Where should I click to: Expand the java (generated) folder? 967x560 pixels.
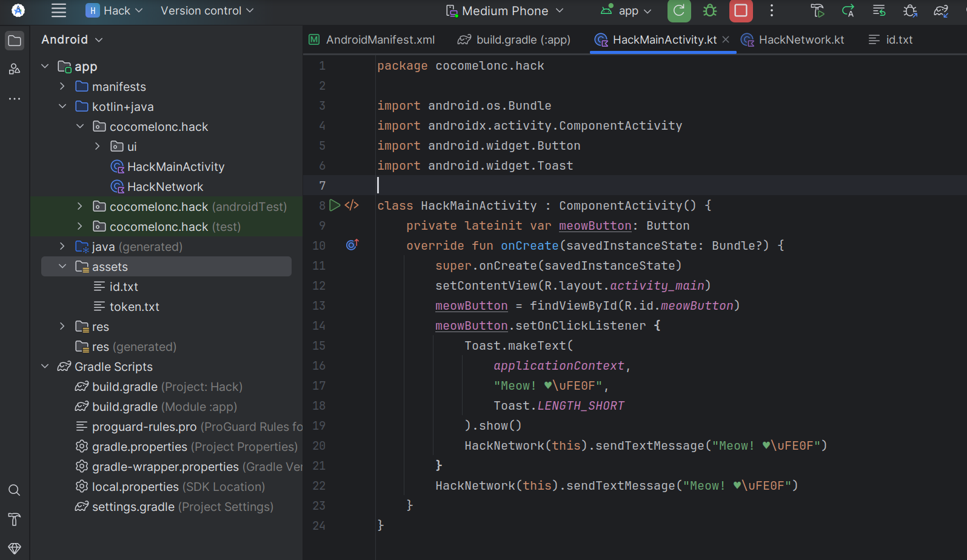62,246
